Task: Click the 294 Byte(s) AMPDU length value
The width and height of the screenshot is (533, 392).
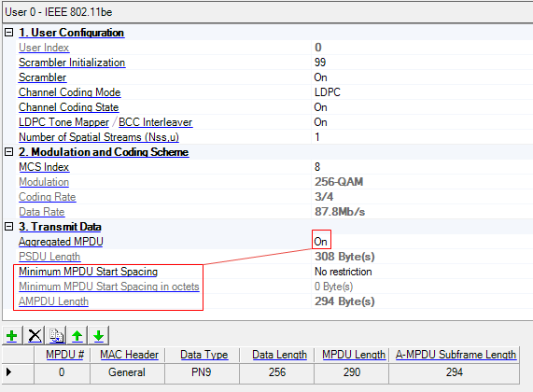Action: pos(344,301)
